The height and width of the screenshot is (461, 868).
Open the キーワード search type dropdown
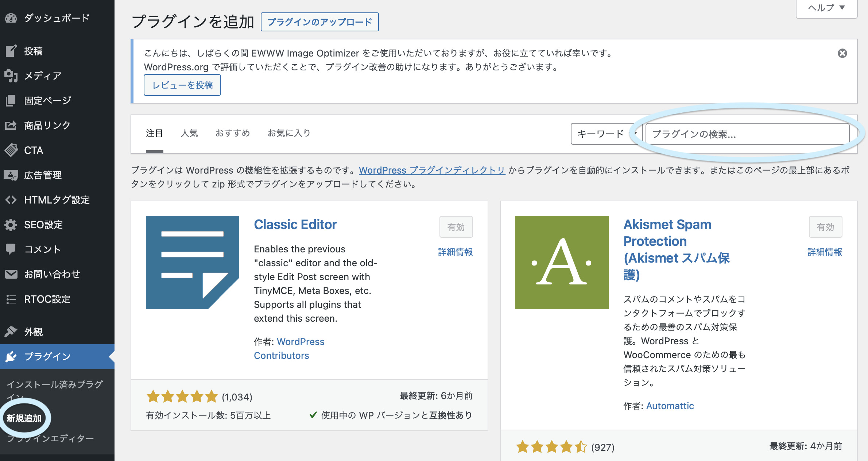(x=606, y=134)
